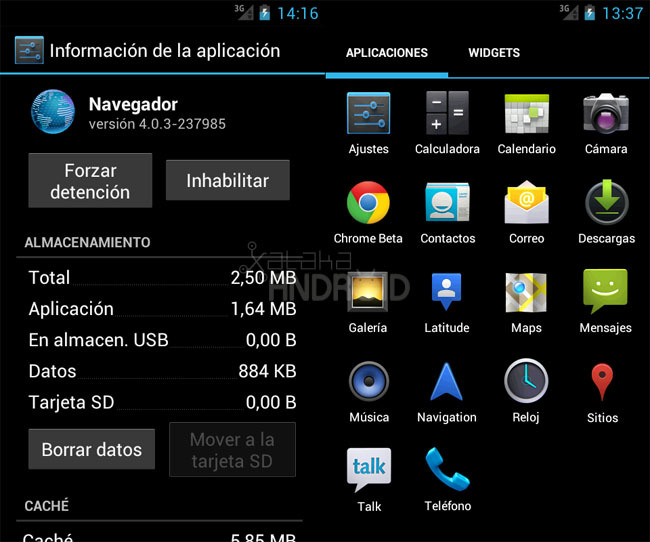The height and width of the screenshot is (542, 650).
Task: Tap the Aplicación 1,64 MB row
Action: click(x=162, y=309)
